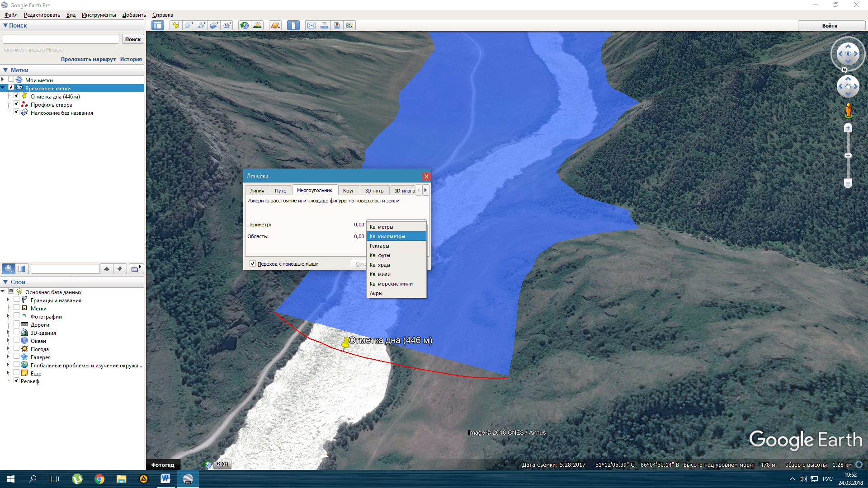Add a placemark with the pushpin tool
The height and width of the screenshot is (488, 868).
[176, 25]
